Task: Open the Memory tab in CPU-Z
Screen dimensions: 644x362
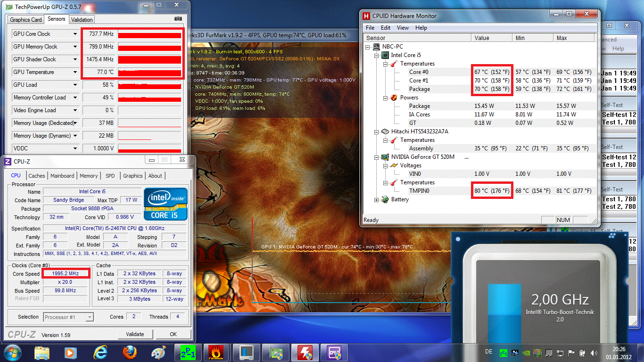Action: tap(89, 176)
